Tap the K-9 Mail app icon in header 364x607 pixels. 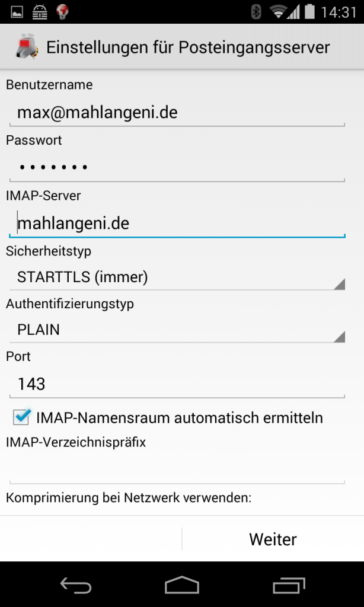[x=25, y=47]
